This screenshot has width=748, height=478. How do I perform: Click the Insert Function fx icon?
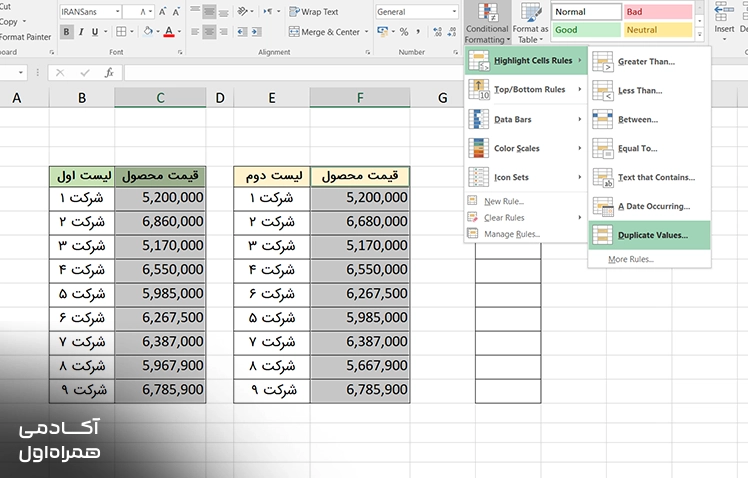coord(109,73)
